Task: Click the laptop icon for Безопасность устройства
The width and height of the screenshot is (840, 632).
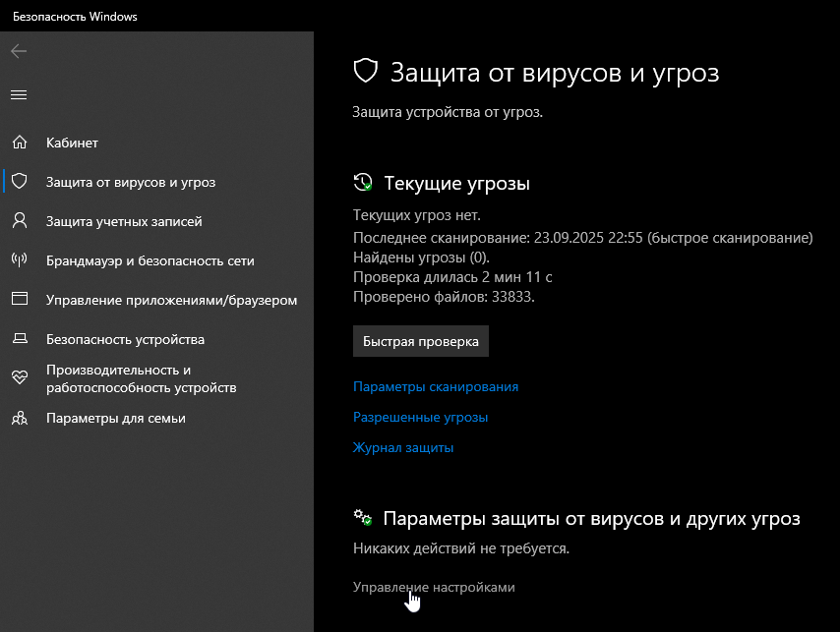Action: pos(19,339)
